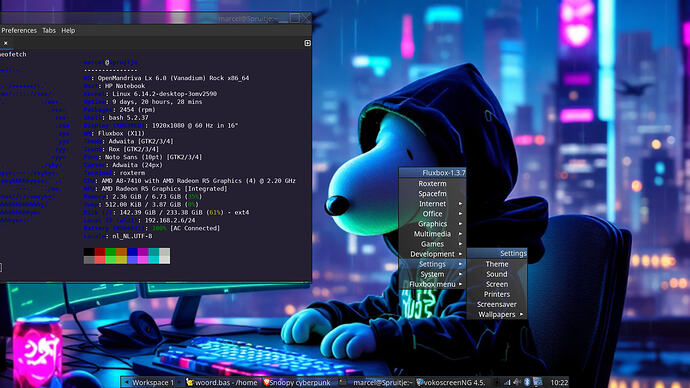
Task: Click the new tab icon in Roxterm
Action: tap(307, 43)
